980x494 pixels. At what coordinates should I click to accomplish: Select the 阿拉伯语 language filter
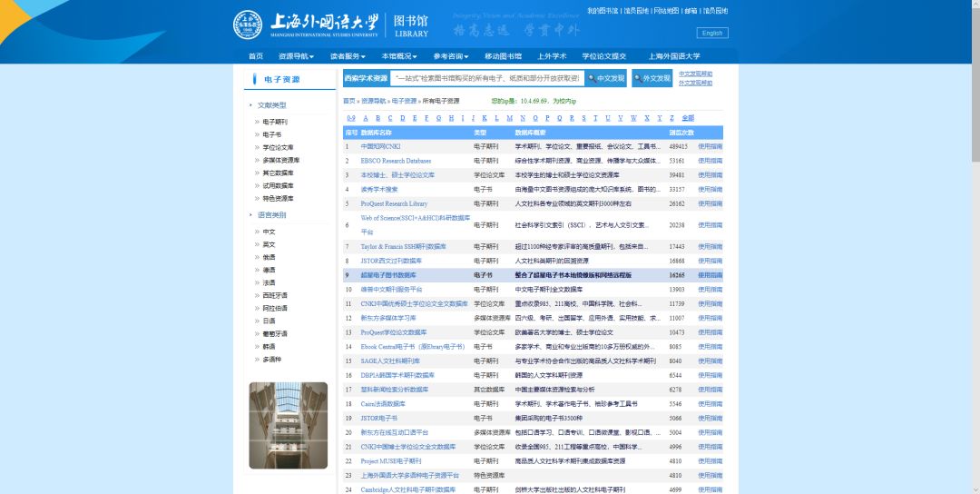click(275, 308)
